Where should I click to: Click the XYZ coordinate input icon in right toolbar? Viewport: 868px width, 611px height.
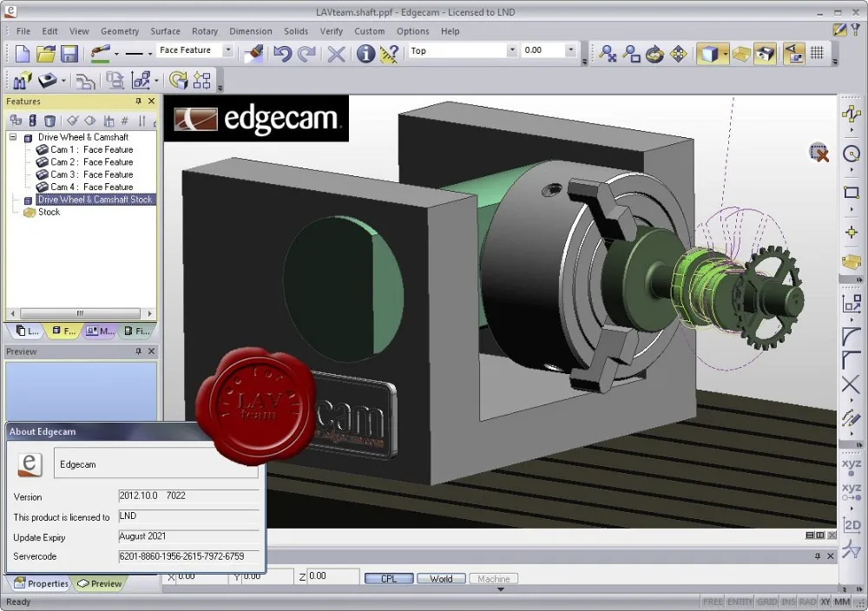coord(852,467)
